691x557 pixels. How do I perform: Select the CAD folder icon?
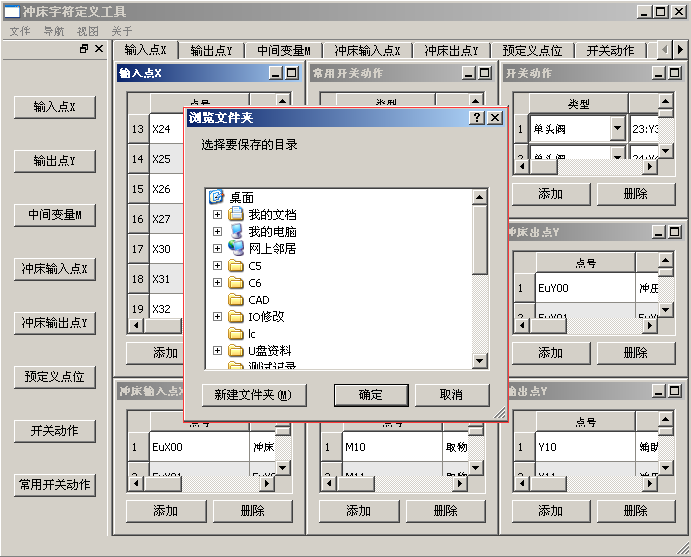pyautogui.click(x=236, y=300)
